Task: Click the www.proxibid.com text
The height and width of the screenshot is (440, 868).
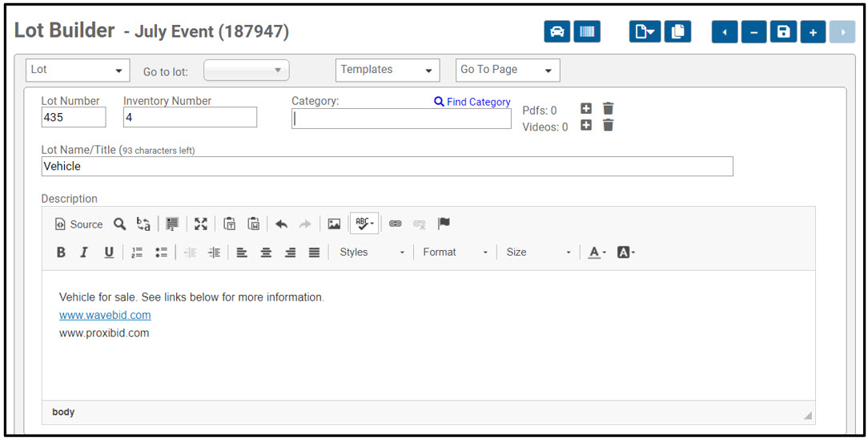Action: pyautogui.click(x=104, y=333)
